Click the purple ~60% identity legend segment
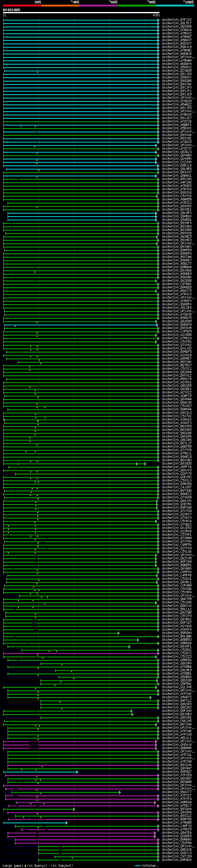The width and height of the screenshot is (197, 868). tap(98, 6)
